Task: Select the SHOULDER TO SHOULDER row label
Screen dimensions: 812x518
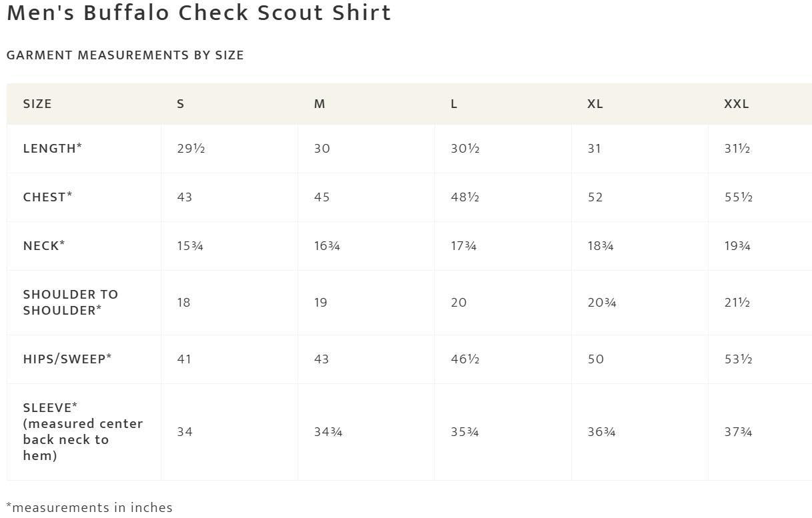Action: (x=70, y=303)
